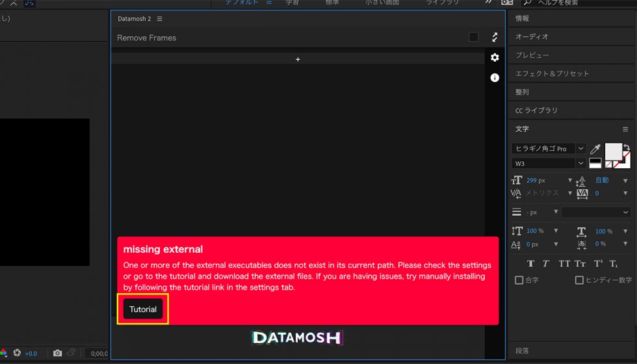637x364 pixels.
Task: Click the expand arrows beside Remove Frames
Action: pyautogui.click(x=495, y=38)
